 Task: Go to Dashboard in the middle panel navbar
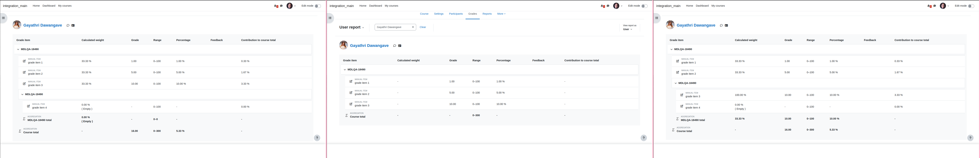(376, 6)
